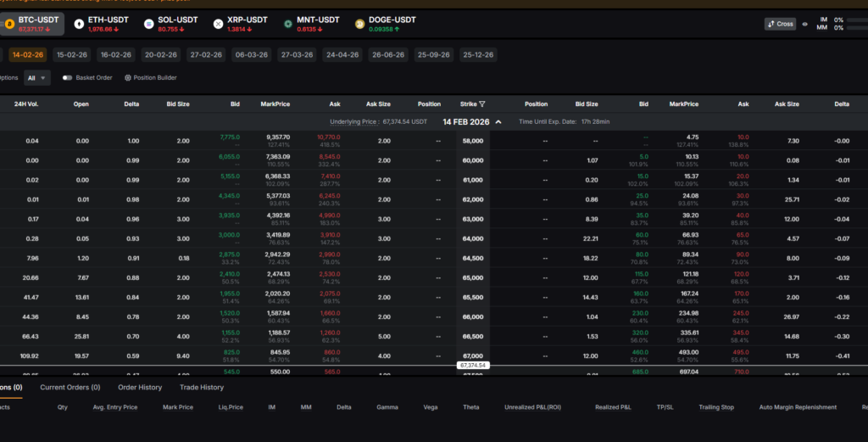Switch to the Order History tab
The height and width of the screenshot is (442, 868).
140,387
